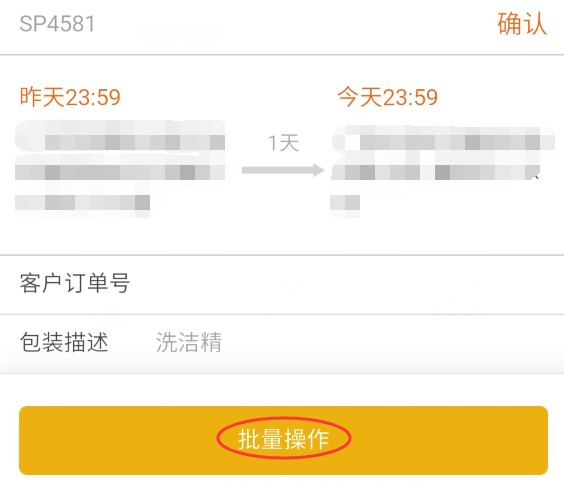Tap blank area beneath the route addresses
Viewport: 564px width, 485px height.
point(282,234)
